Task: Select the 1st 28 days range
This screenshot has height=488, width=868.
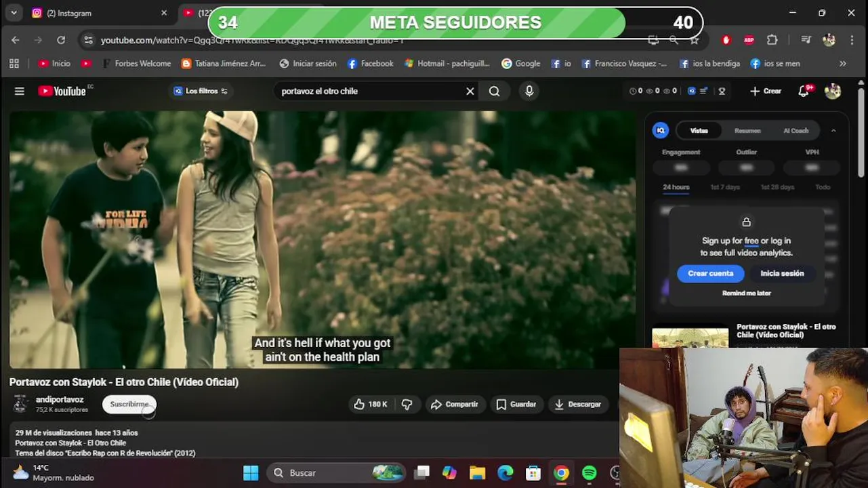Action: pyautogui.click(x=777, y=187)
